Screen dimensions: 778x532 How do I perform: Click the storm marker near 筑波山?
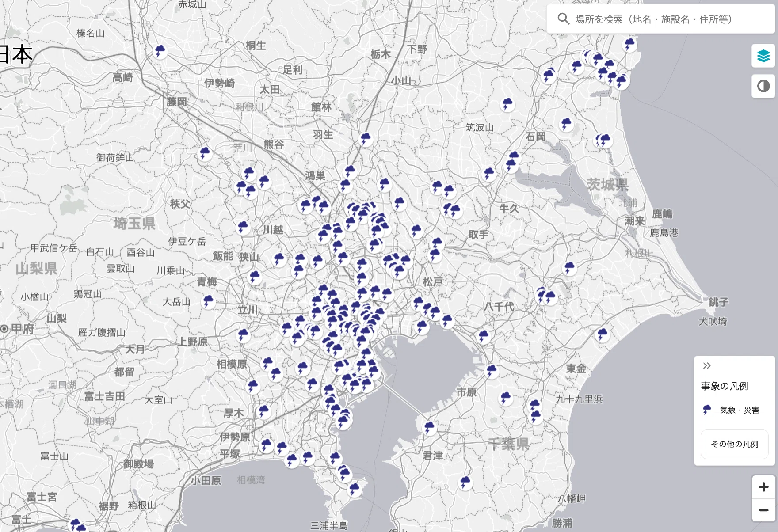(507, 104)
